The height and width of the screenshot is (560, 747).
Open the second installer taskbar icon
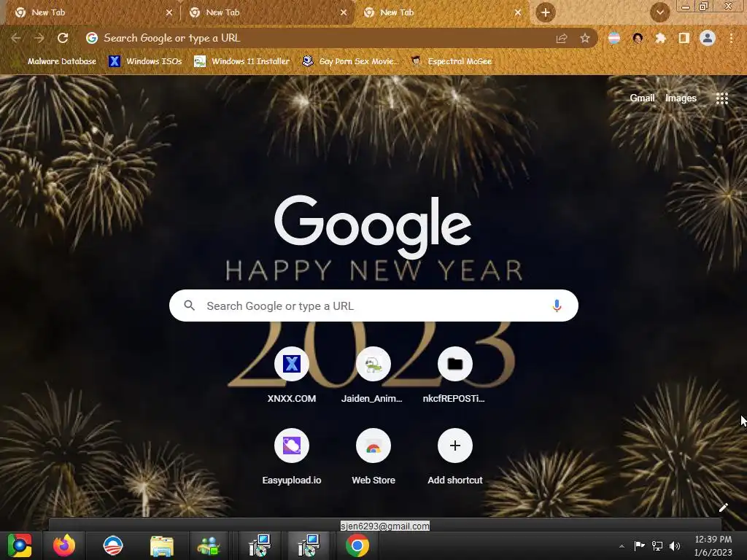(309, 545)
